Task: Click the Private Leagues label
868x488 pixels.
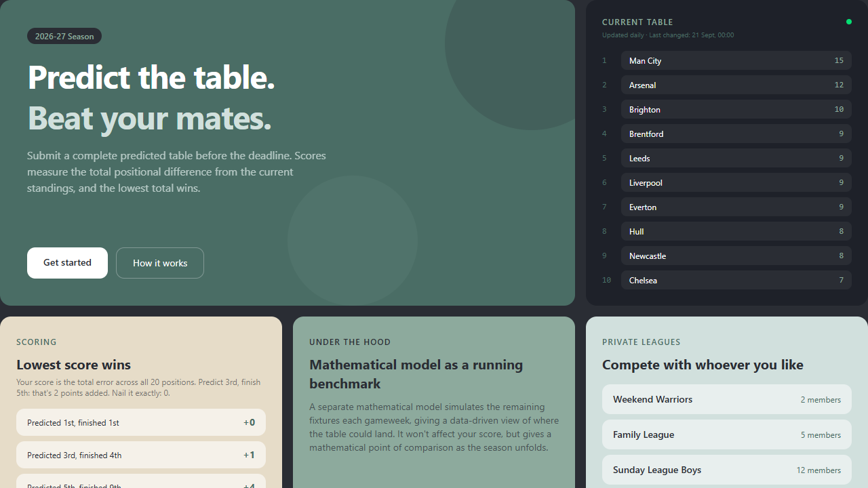Action: [642, 342]
